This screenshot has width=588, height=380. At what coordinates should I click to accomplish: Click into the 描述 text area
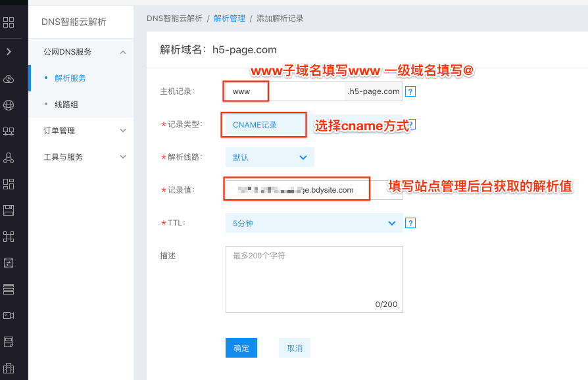(x=313, y=277)
